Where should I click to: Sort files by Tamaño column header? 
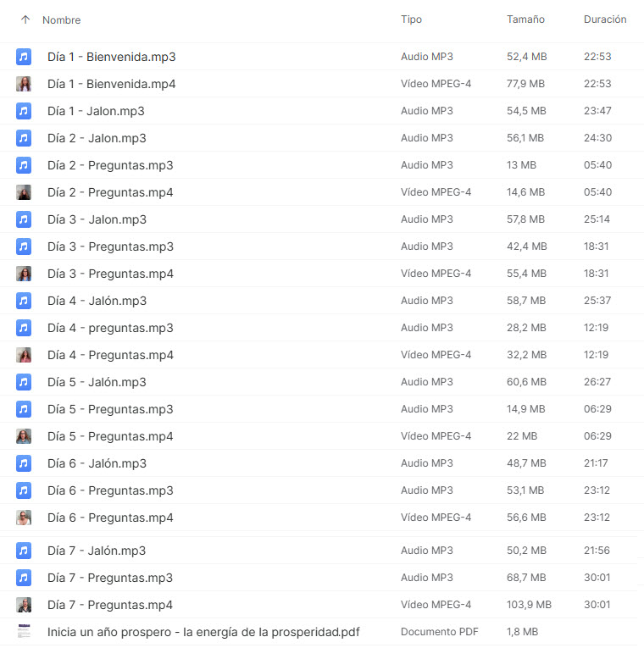pos(525,19)
